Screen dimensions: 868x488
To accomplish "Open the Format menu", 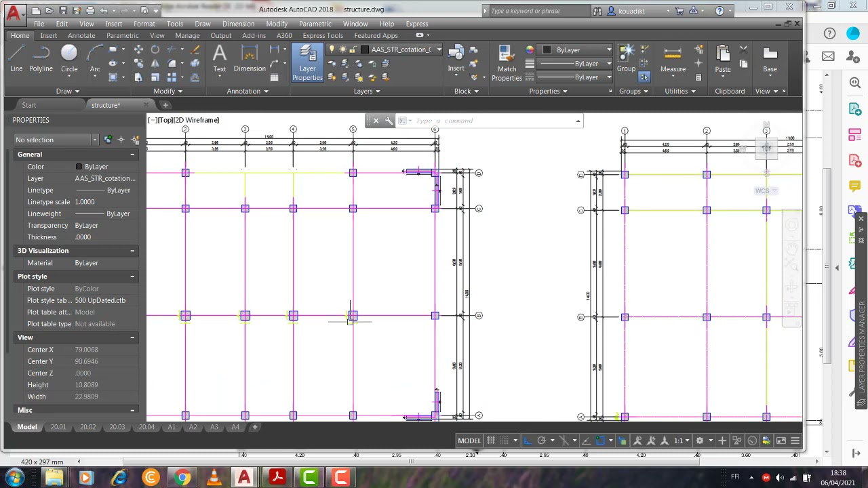I will 144,24.
